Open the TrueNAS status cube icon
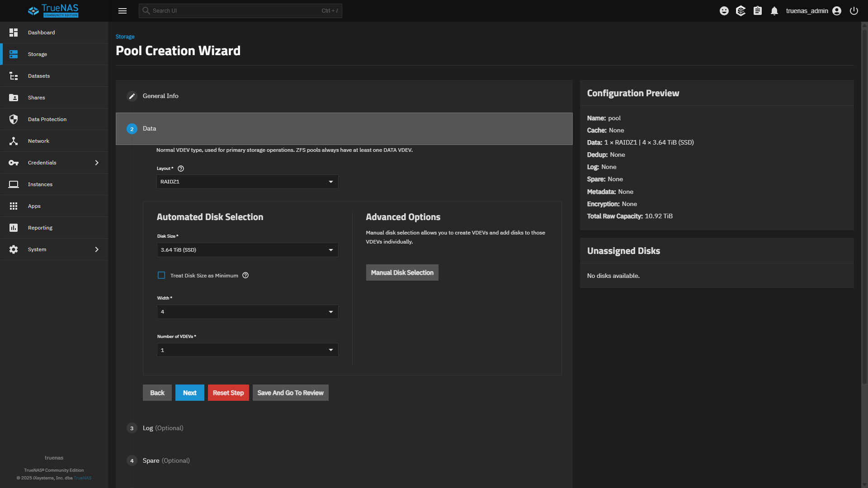Viewport: 868px width, 488px height. (741, 11)
